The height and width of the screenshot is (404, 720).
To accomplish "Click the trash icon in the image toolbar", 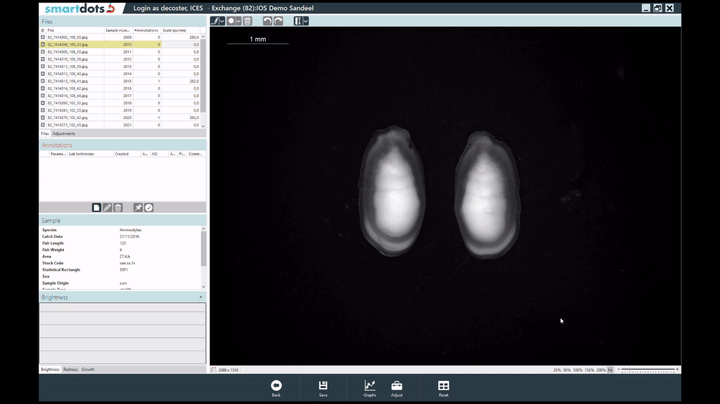I will point(247,20).
